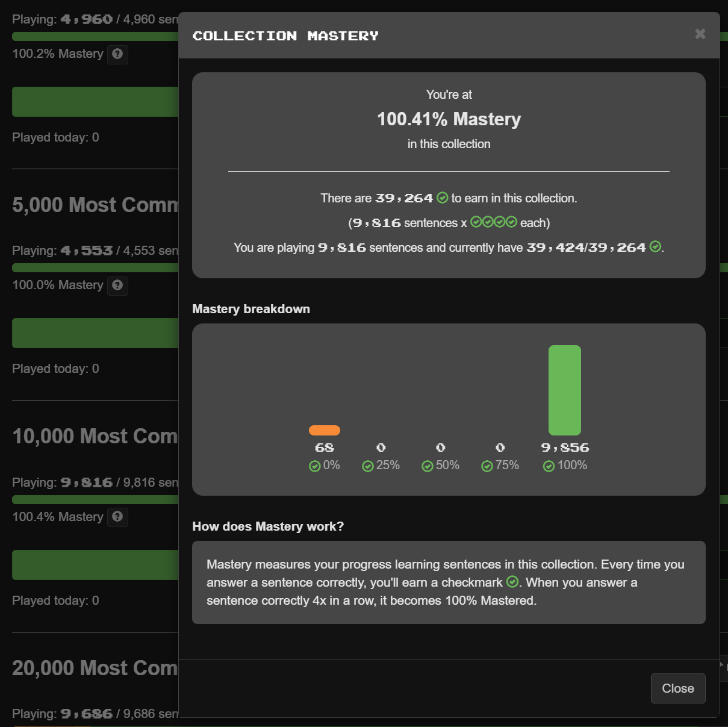Click the checkmark icon beside 75% label
Viewport: 728px width, 727px height.
pos(487,466)
